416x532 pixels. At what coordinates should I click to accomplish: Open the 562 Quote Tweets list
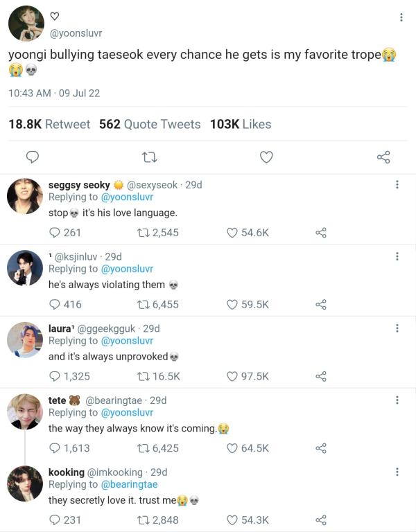pos(150,125)
